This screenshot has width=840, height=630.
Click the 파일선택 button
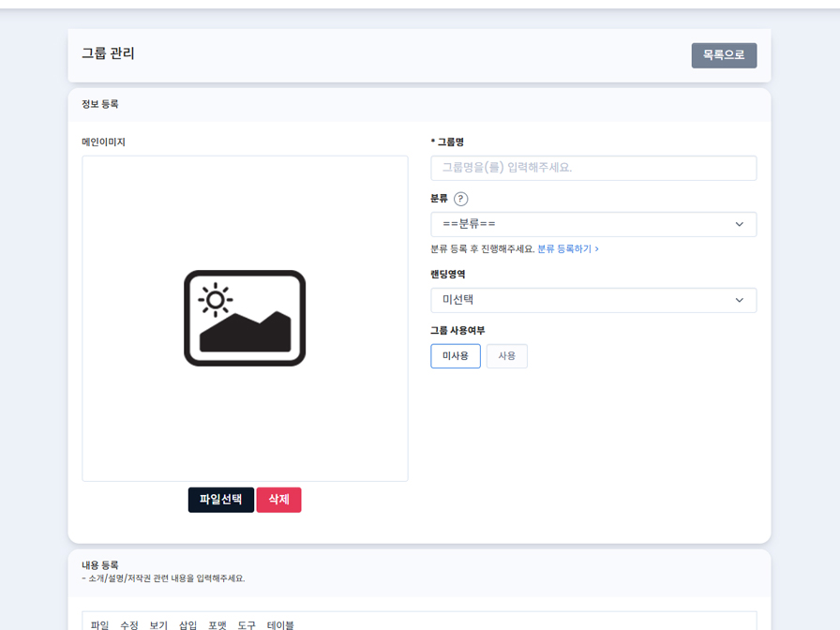[x=220, y=500]
